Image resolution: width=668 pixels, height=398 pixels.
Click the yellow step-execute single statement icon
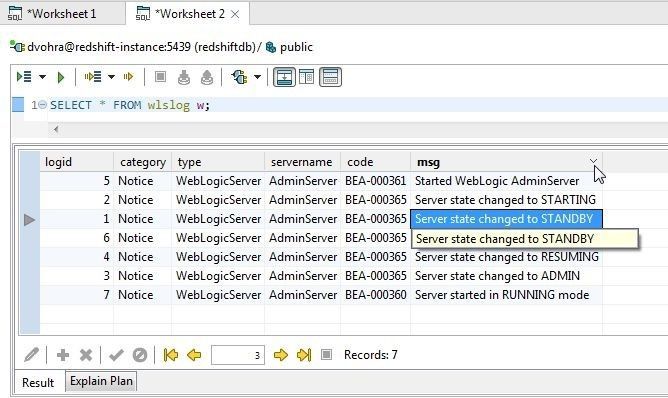coord(128,77)
